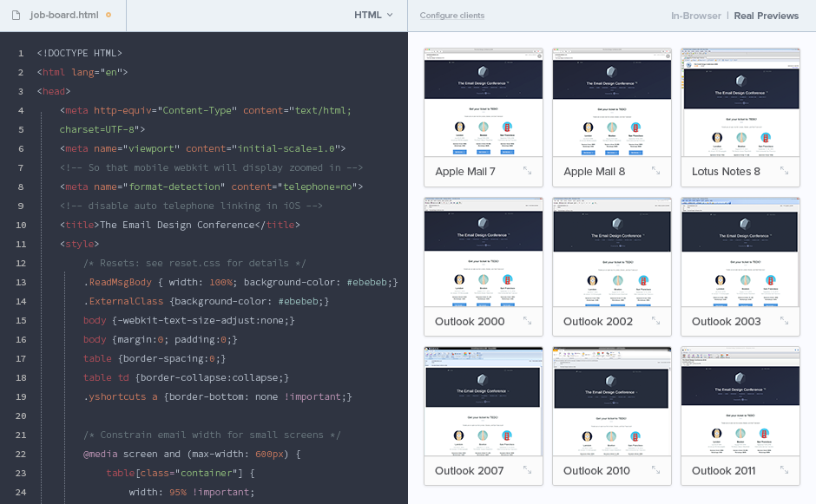The width and height of the screenshot is (816, 504).
Task: Click the orange unsaved-changes dot
Action: (x=109, y=15)
